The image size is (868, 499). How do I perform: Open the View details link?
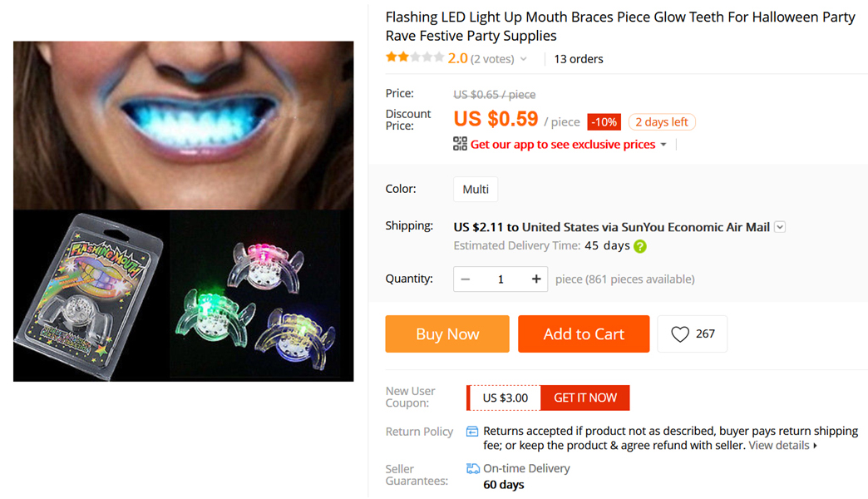782,445
